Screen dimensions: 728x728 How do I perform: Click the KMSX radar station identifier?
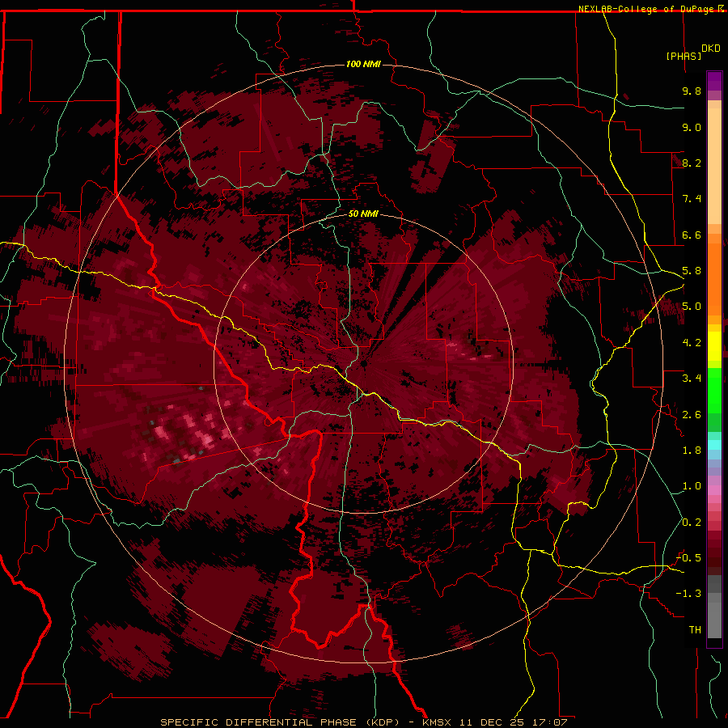438,722
